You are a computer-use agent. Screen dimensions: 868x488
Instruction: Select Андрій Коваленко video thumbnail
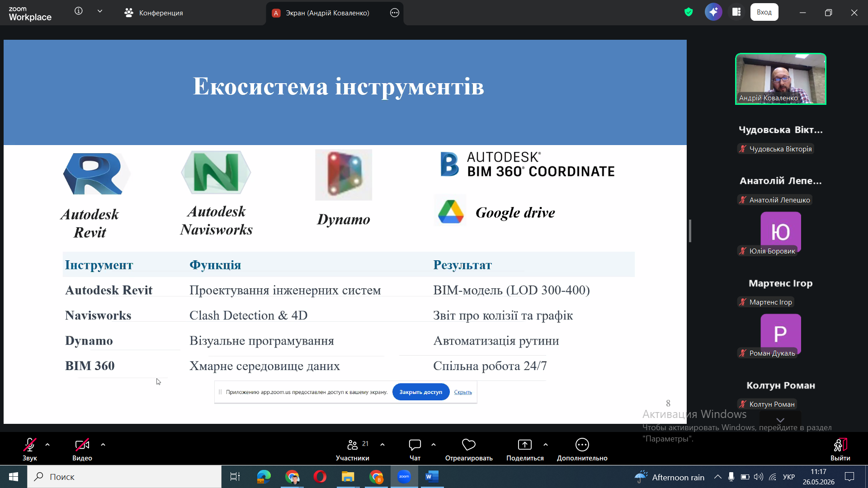point(781,79)
